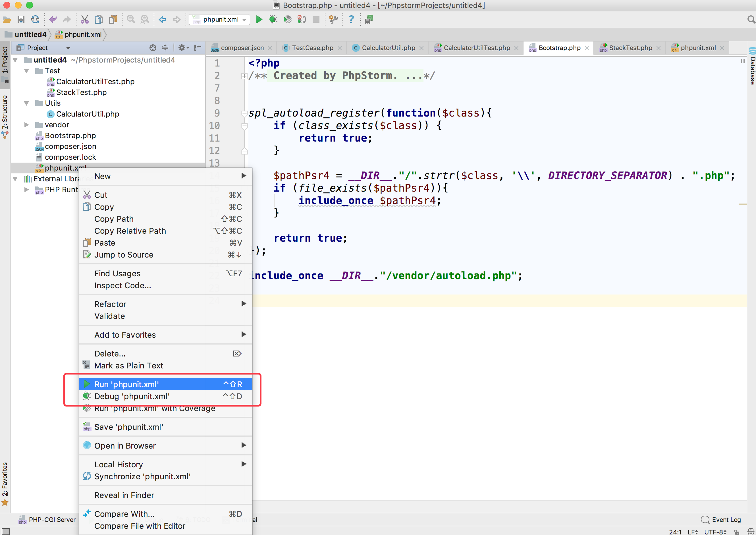Click the Find magnifier toolbar icon
Viewport: 756px width, 535px height.
pyautogui.click(x=131, y=20)
